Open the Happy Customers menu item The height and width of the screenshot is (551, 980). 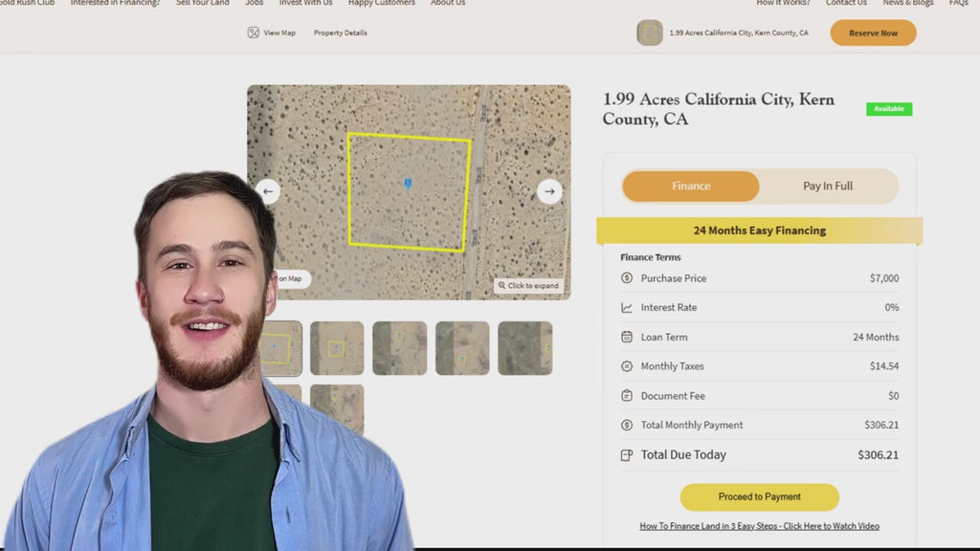pos(381,4)
